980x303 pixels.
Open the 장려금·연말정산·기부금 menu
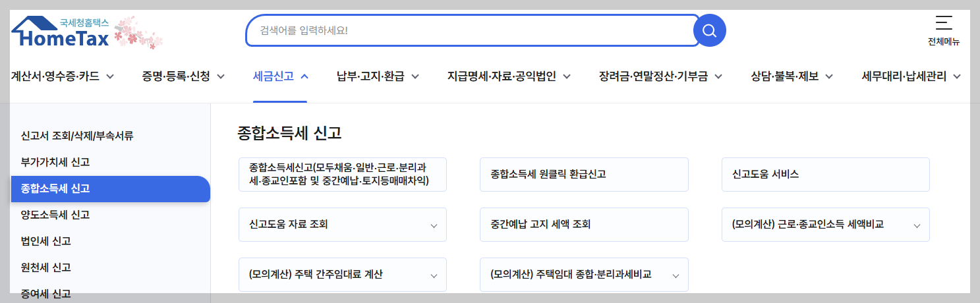tap(660, 76)
